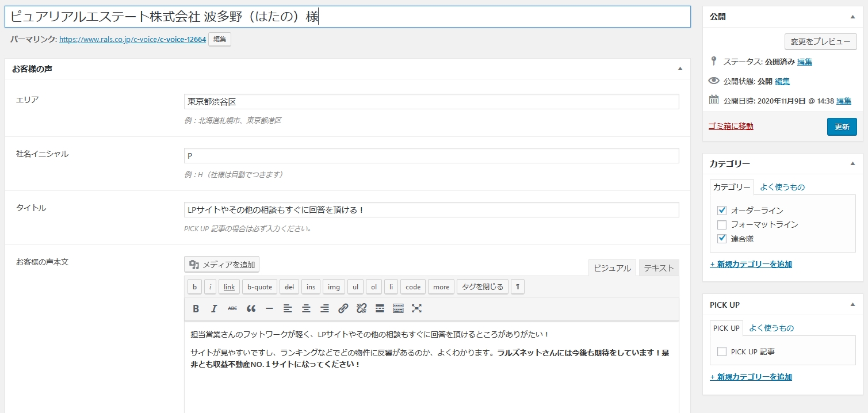The image size is (868, 413).
Task: Apply italic with the slanted I icon
Action: pyautogui.click(x=214, y=309)
